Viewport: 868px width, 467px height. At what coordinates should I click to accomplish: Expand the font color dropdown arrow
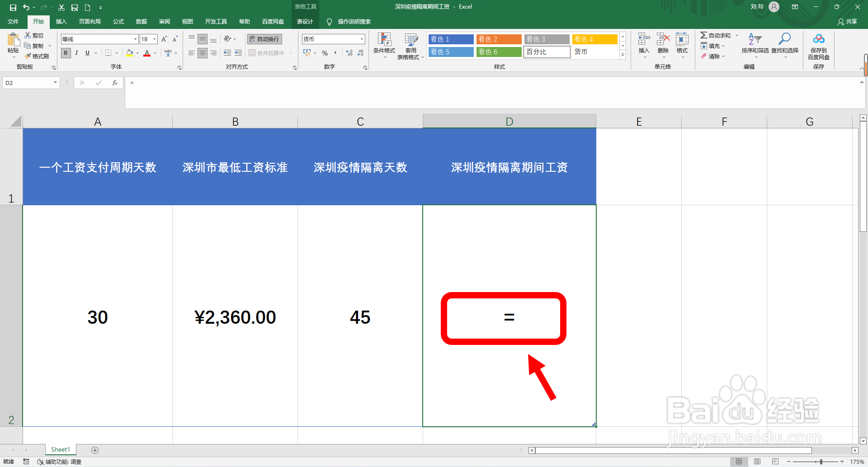155,53
